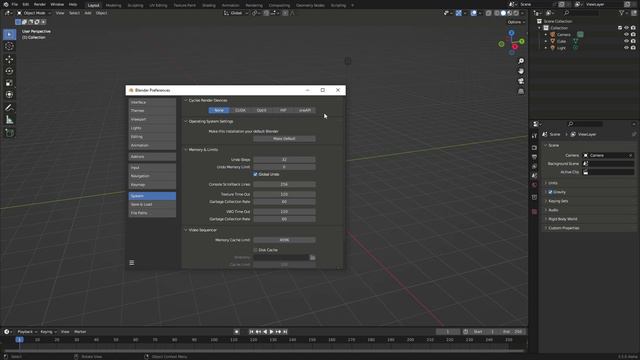Click the Disk Cache directory folder icon
This screenshot has width=640, height=360.
312,258
